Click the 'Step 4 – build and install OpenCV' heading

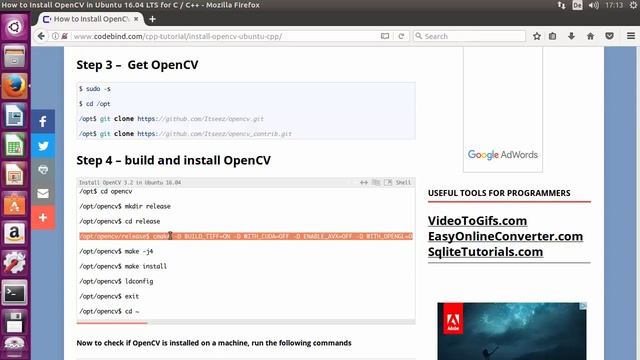pyautogui.click(x=173, y=160)
